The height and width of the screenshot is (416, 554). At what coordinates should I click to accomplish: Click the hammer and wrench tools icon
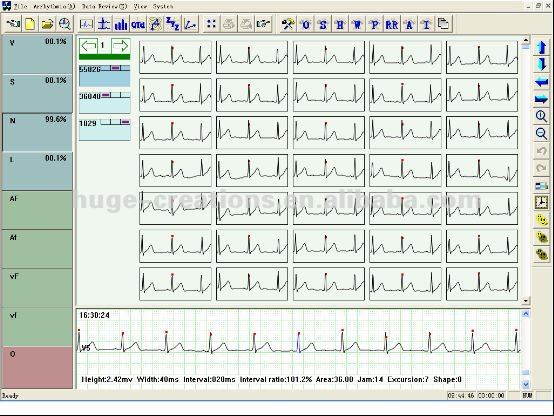[288, 24]
